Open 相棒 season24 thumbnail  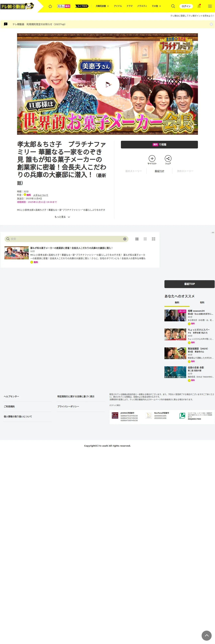pos(175,315)
